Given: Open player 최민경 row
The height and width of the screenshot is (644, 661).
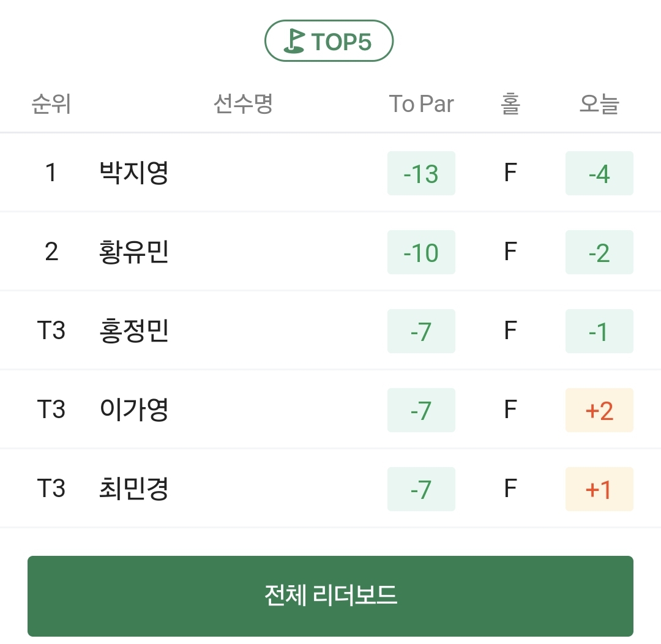Looking at the screenshot, I should [x=330, y=489].
